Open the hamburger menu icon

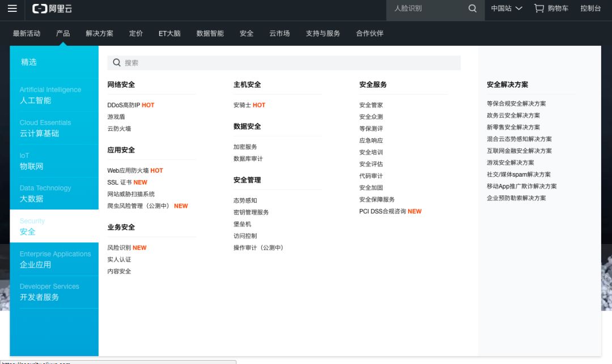click(x=12, y=8)
